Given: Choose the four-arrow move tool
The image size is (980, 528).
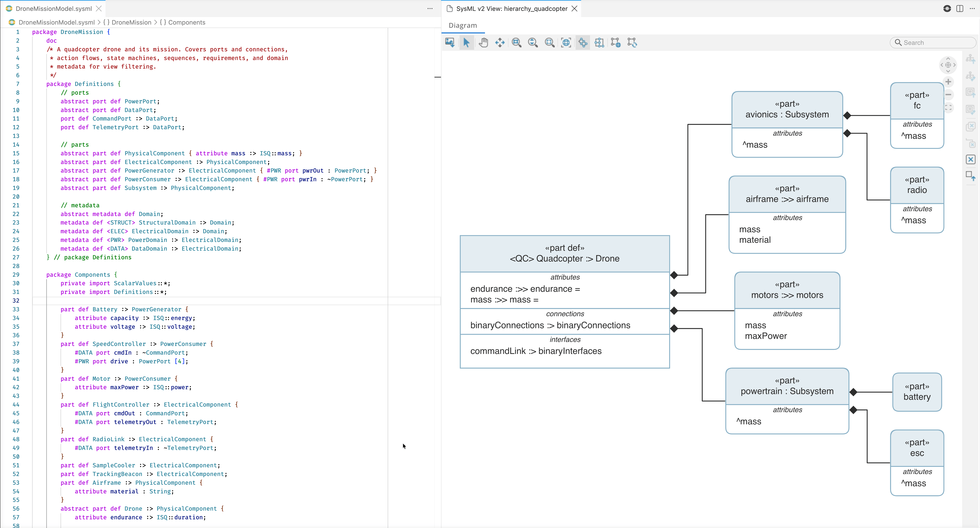Looking at the screenshot, I should (x=500, y=43).
